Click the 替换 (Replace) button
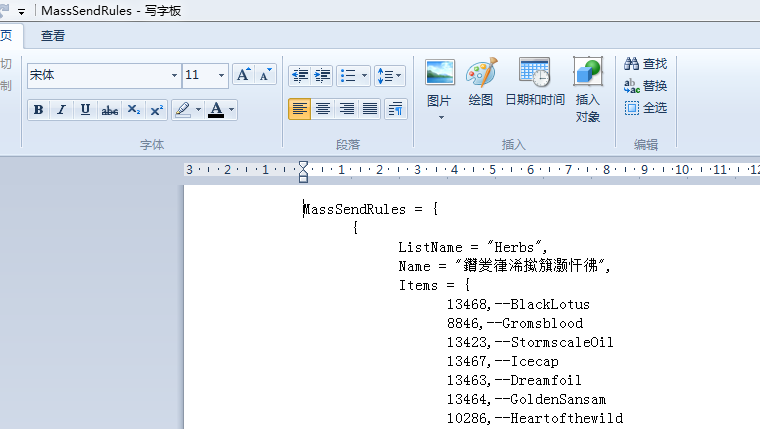Viewport: 760px width, 429px height. [645, 86]
